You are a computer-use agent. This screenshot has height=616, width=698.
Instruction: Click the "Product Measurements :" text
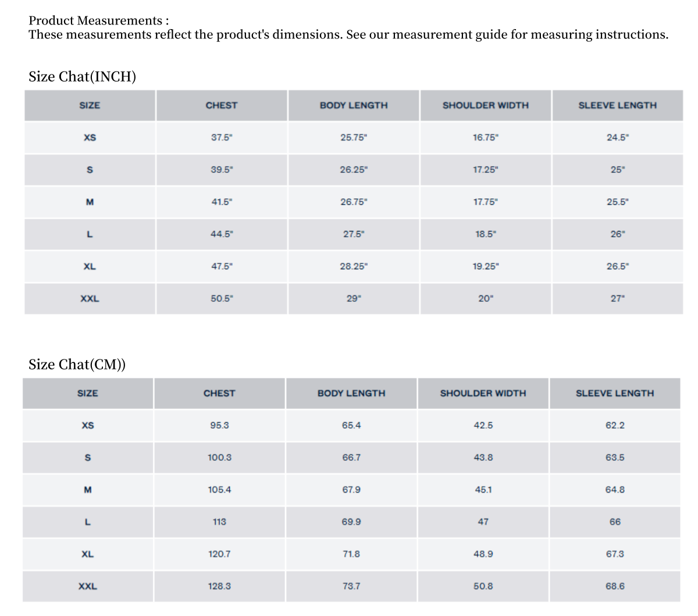[99, 21]
